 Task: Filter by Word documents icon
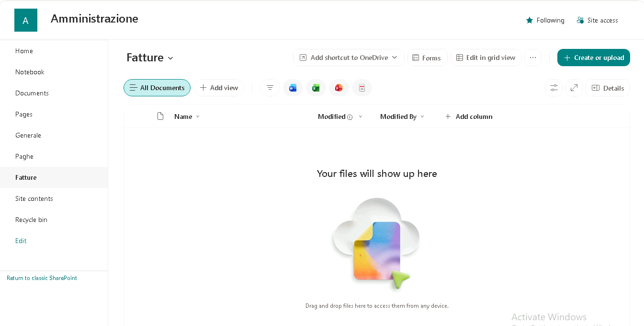[x=293, y=88]
